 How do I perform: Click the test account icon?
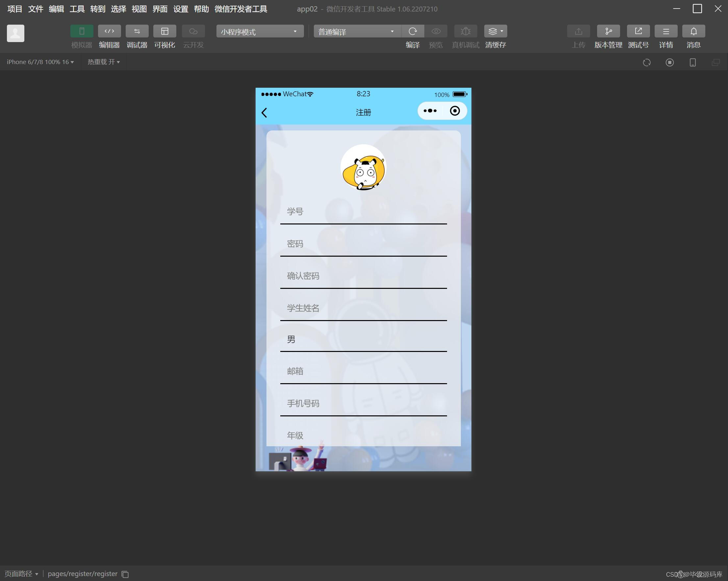coord(638,31)
